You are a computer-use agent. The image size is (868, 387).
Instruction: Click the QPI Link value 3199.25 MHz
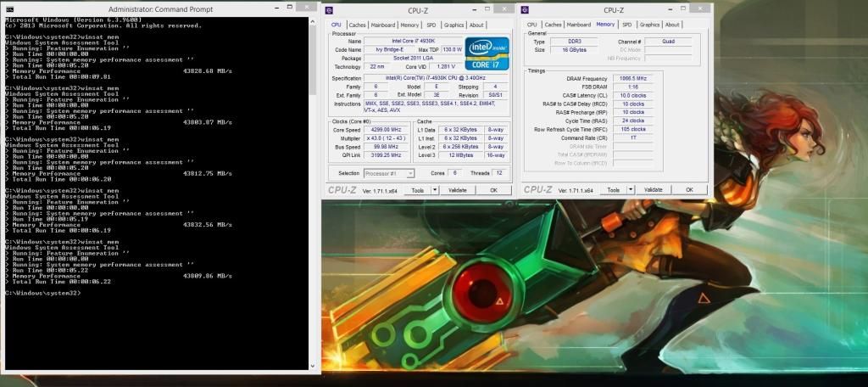pos(386,155)
